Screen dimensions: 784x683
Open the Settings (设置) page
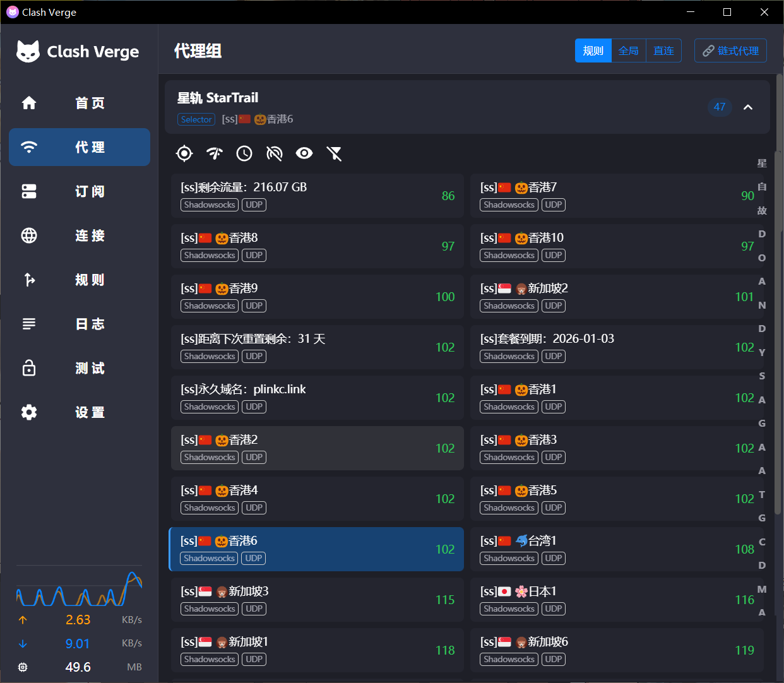80,412
